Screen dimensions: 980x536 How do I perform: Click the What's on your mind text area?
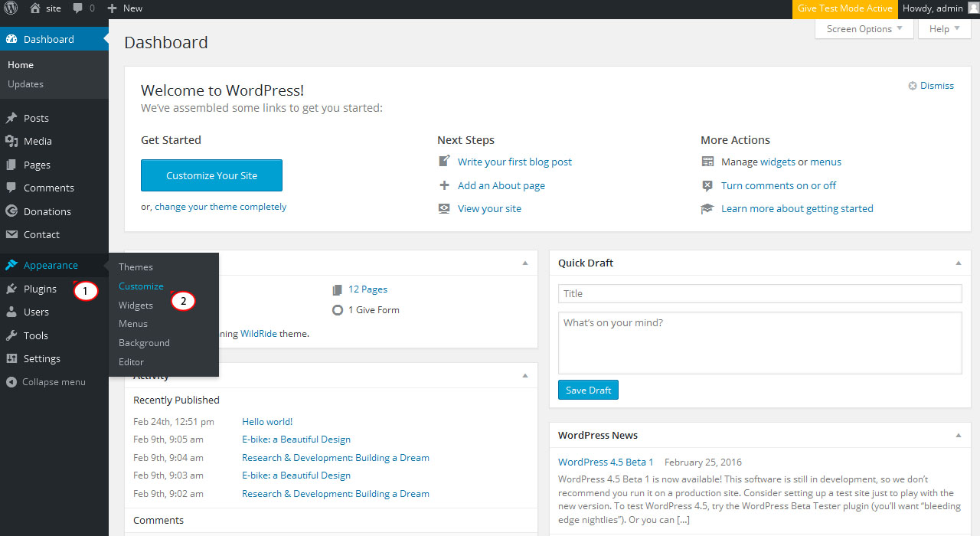click(x=759, y=343)
